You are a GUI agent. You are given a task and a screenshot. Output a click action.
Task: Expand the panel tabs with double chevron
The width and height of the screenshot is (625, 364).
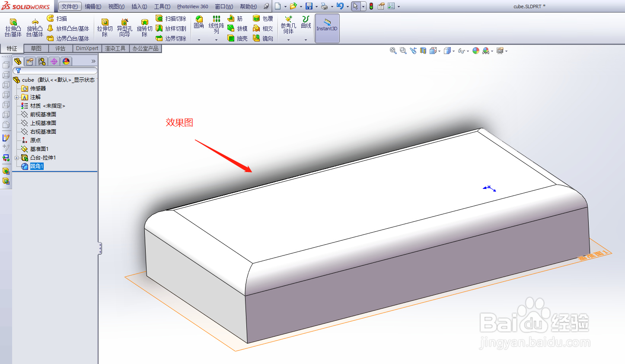pos(93,61)
